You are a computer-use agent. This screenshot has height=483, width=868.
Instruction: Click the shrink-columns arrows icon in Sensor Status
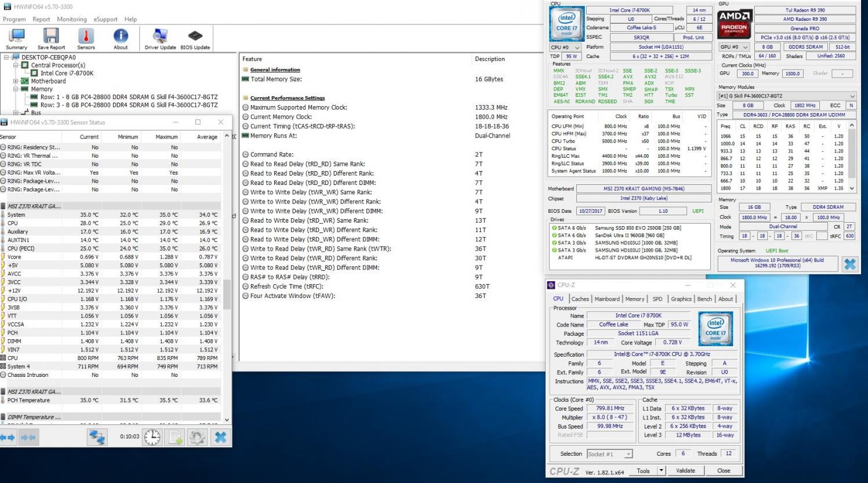coord(28,437)
